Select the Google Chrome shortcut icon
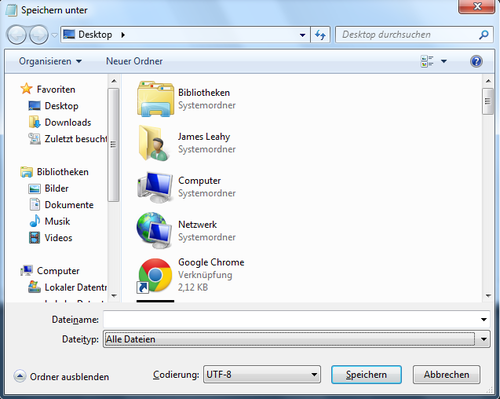 (155, 275)
